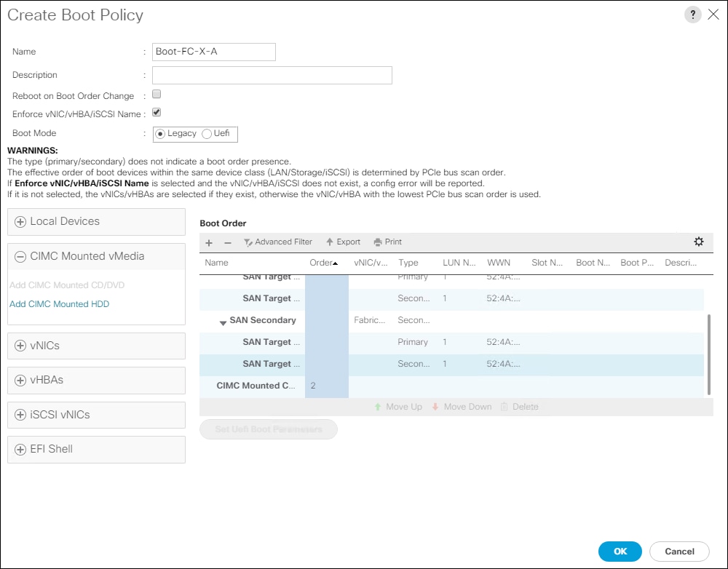Click the minus icon in Boot Order toolbar
Viewport: 728px width, 569px height.
tap(227, 242)
